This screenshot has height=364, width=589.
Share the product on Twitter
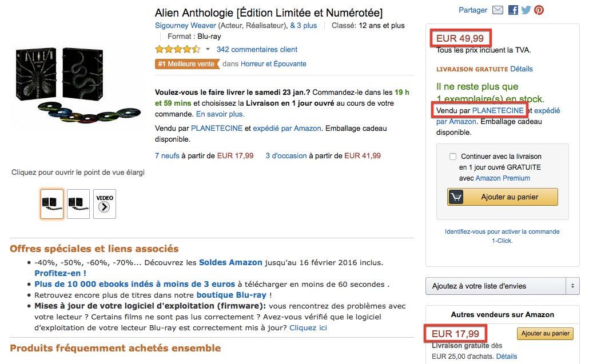pos(526,10)
